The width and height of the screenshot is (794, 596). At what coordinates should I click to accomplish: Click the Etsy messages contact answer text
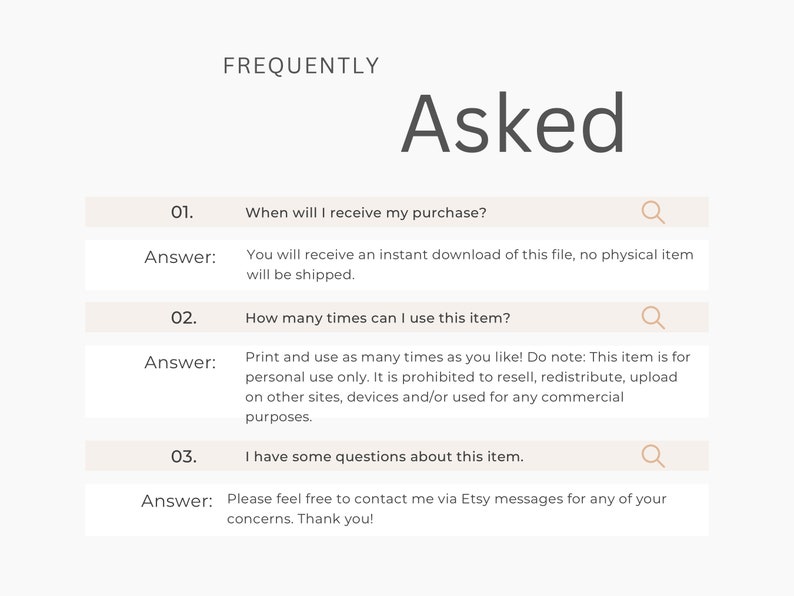[x=447, y=508]
